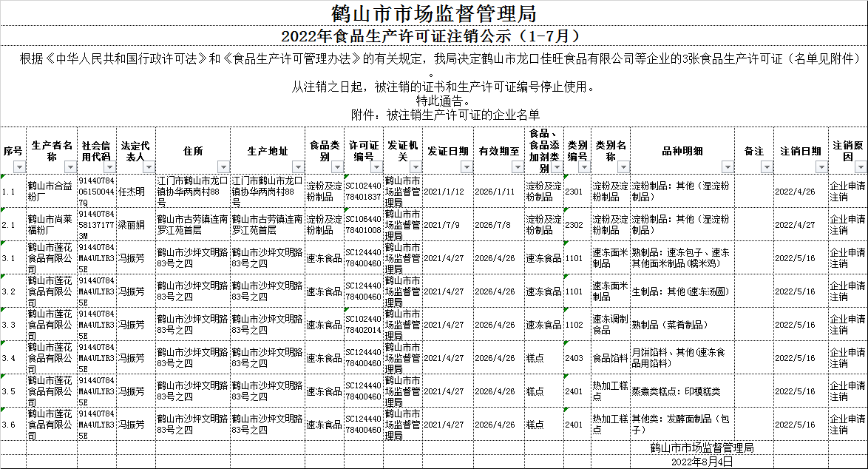
Task: Click the 蒸煮类糕点：印模糕类 detail cell
Action: pyautogui.click(x=682, y=391)
